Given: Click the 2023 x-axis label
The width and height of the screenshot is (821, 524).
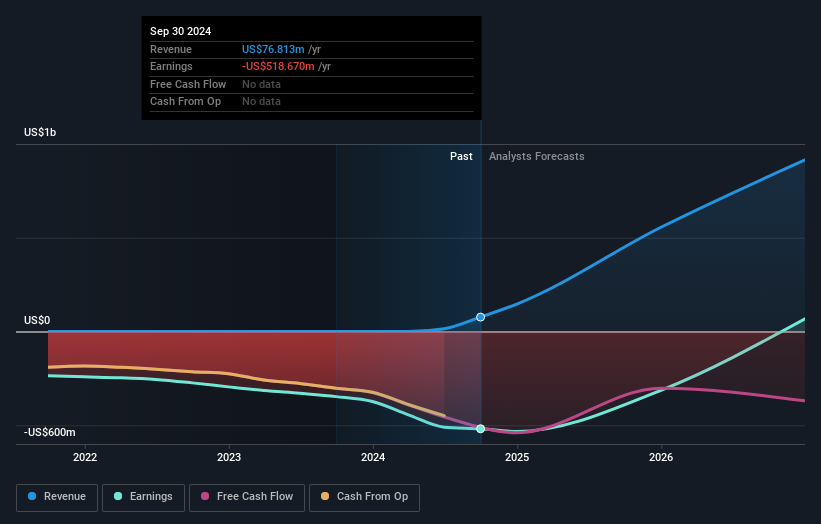Looking at the screenshot, I should (229, 457).
